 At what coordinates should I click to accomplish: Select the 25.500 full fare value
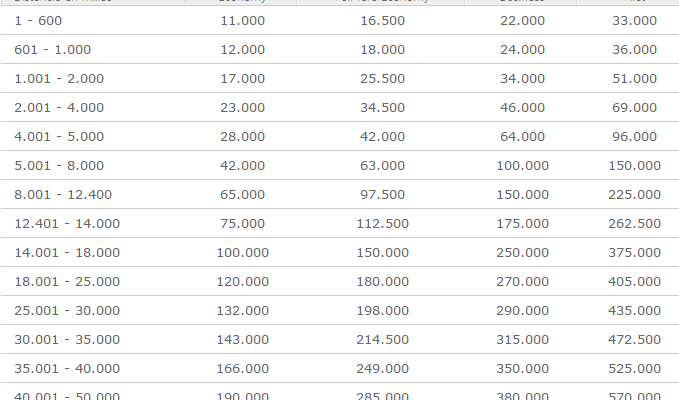tap(382, 79)
